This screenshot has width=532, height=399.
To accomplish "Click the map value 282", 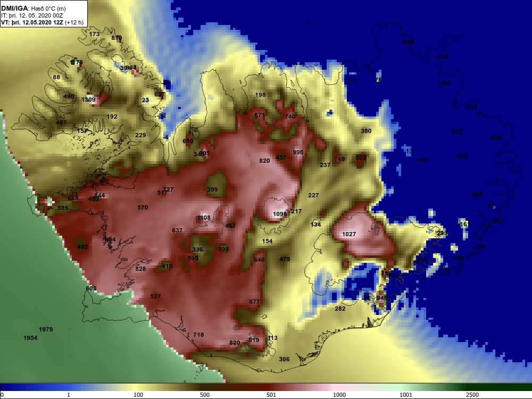I will point(340,309).
